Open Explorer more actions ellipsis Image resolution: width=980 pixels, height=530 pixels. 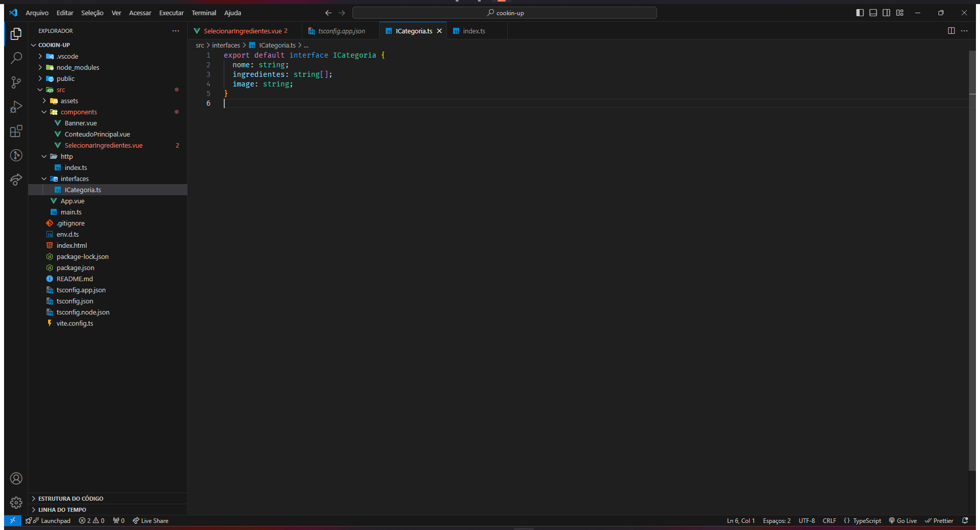pos(176,31)
